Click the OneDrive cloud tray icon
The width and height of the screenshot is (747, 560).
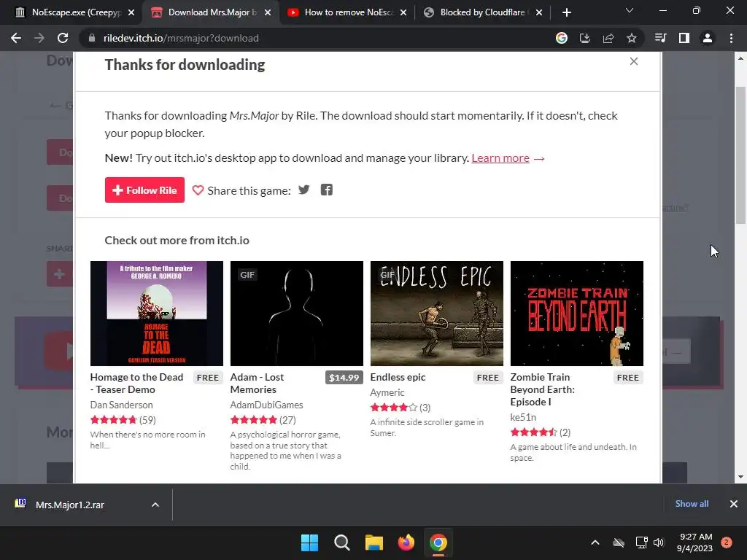[x=619, y=542]
